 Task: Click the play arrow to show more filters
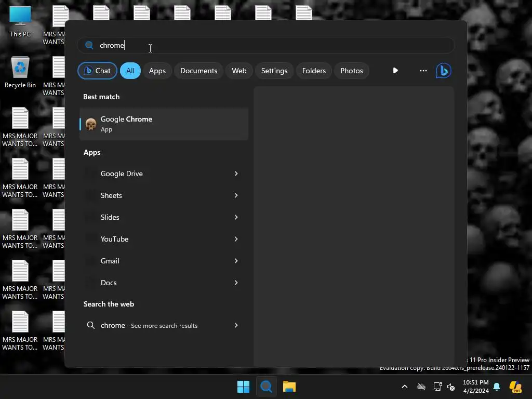coord(395,71)
